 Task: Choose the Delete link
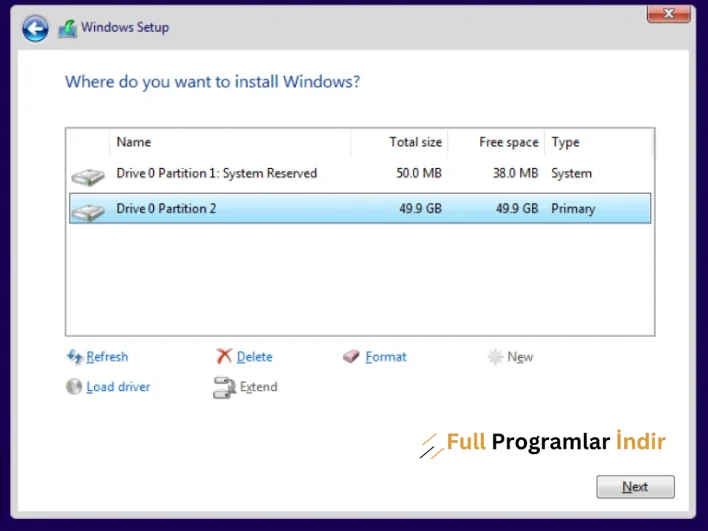click(254, 357)
